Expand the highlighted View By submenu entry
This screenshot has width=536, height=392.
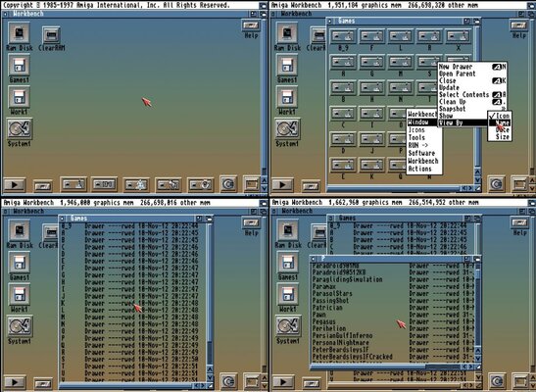click(x=463, y=123)
